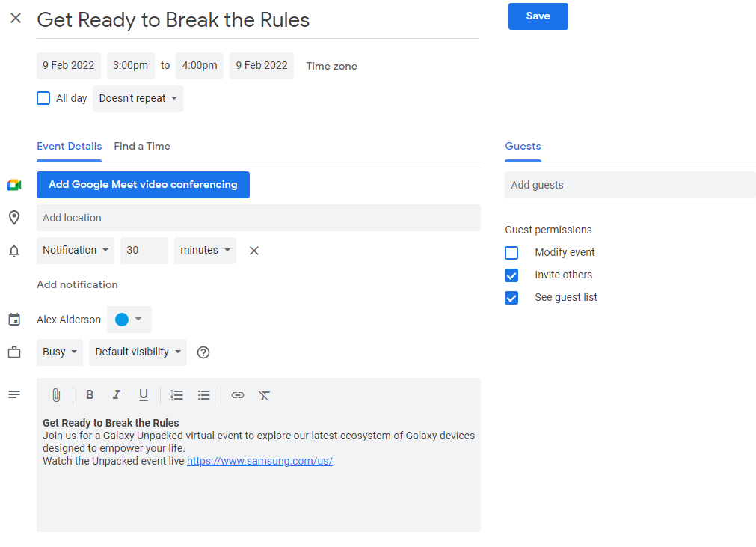Toggle italic formatting in description
Viewport: 756px width, 547px height.
point(116,395)
